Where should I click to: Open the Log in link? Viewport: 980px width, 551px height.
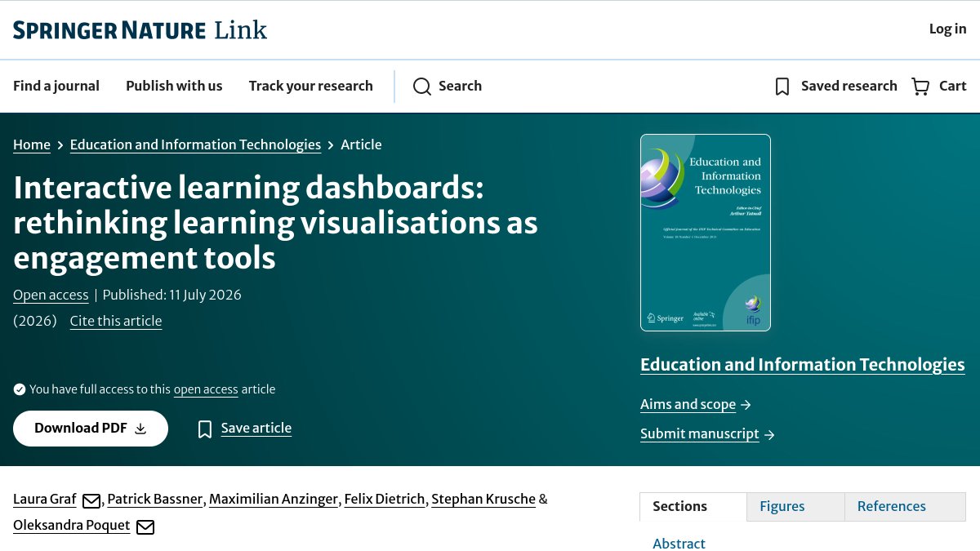pos(947,29)
